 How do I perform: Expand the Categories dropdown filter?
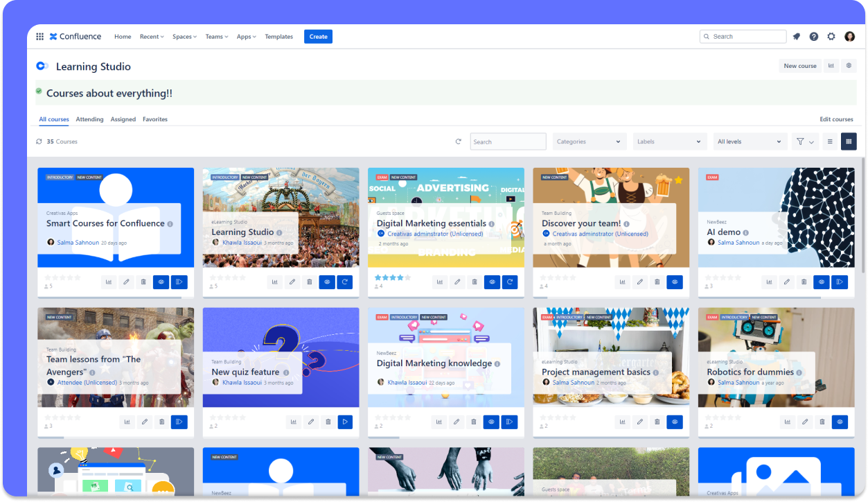(x=589, y=141)
